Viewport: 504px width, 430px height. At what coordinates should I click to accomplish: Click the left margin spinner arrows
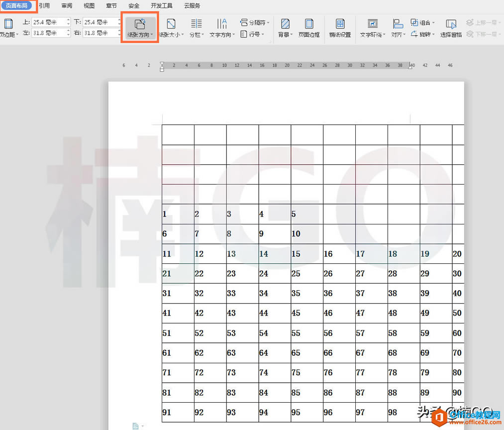[x=68, y=33]
